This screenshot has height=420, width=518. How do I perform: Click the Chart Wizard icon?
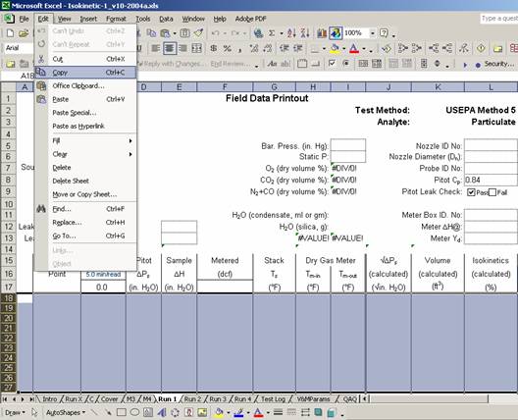(322, 33)
